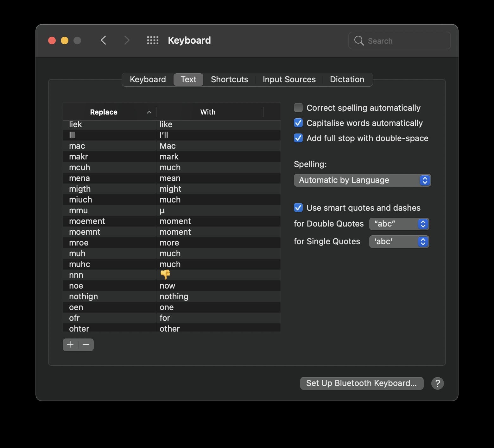Viewport: 494px width, 448px height.
Task: Click the forward navigation arrow
Action: click(x=127, y=40)
